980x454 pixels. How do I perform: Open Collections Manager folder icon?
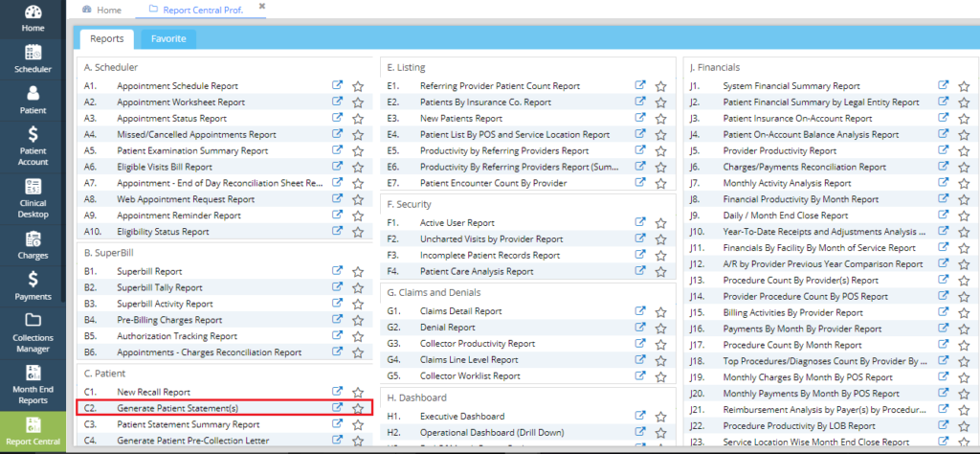(x=33, y=319)
